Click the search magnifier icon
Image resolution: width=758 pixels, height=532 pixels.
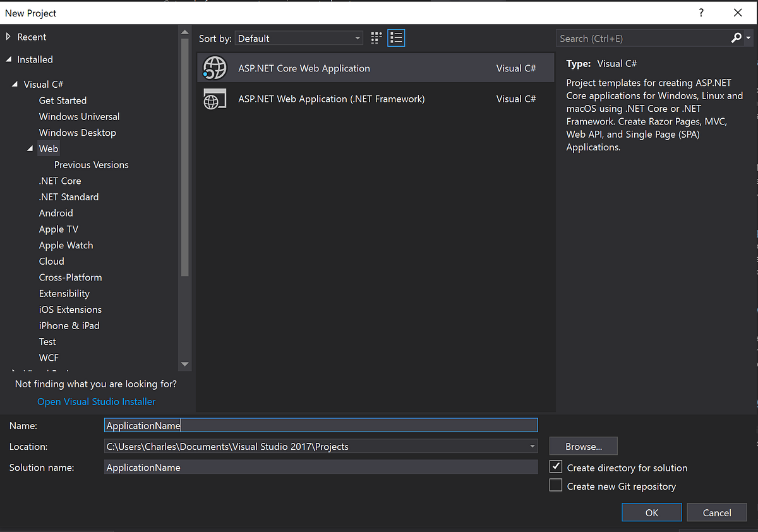[x=736, y=38]
